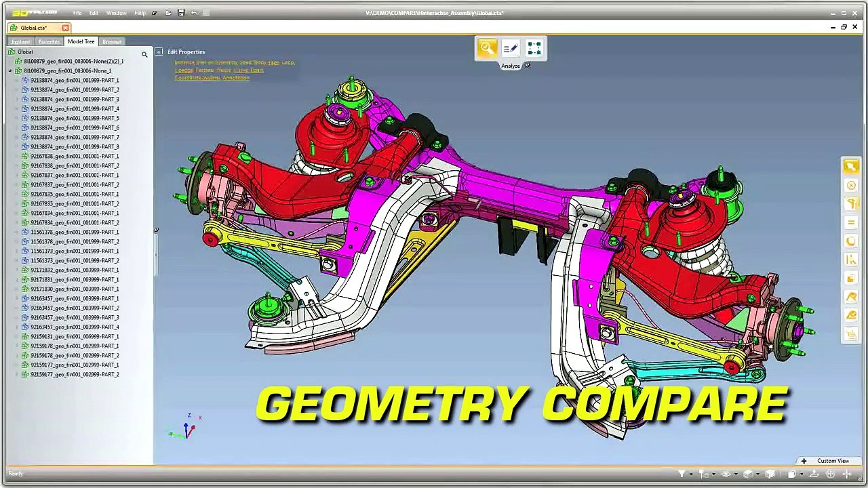
Task: Click the tag icon next to Help
Action: [x=154, y=13]
